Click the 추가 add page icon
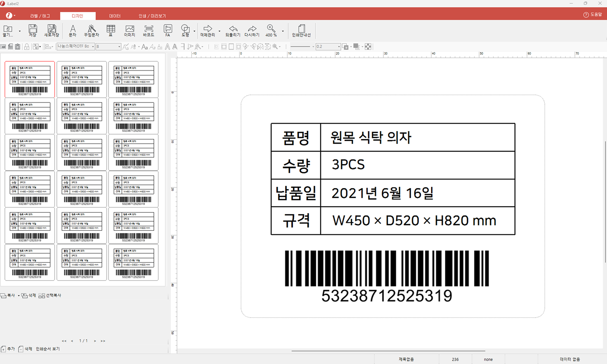The image size is (607, 364). coord(3,349)
